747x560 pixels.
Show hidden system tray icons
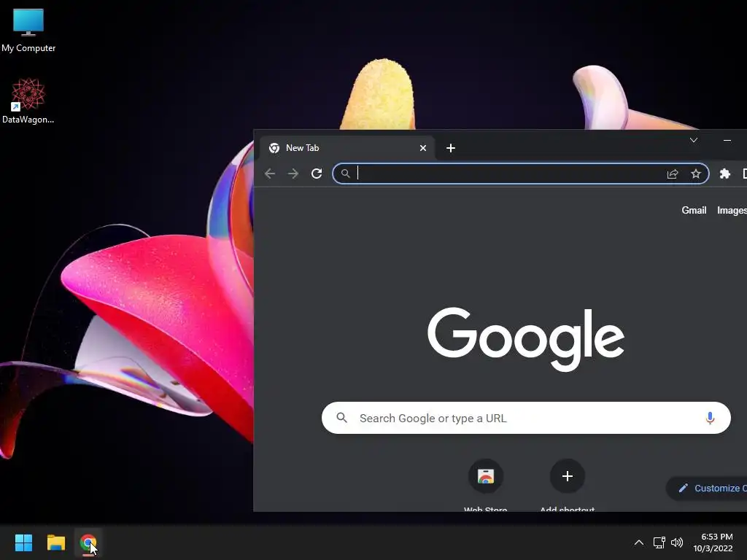coord(639,542)
